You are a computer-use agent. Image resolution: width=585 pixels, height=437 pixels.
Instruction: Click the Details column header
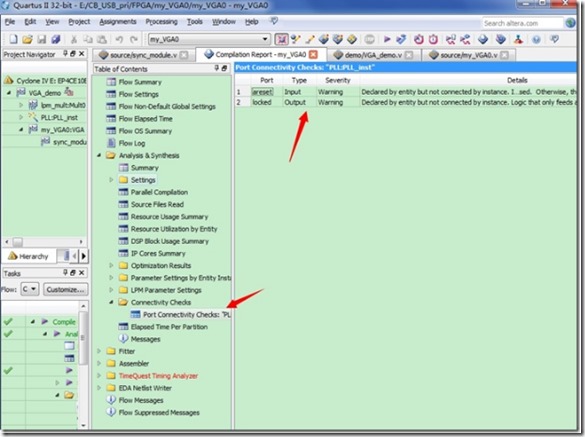(517, 80)
